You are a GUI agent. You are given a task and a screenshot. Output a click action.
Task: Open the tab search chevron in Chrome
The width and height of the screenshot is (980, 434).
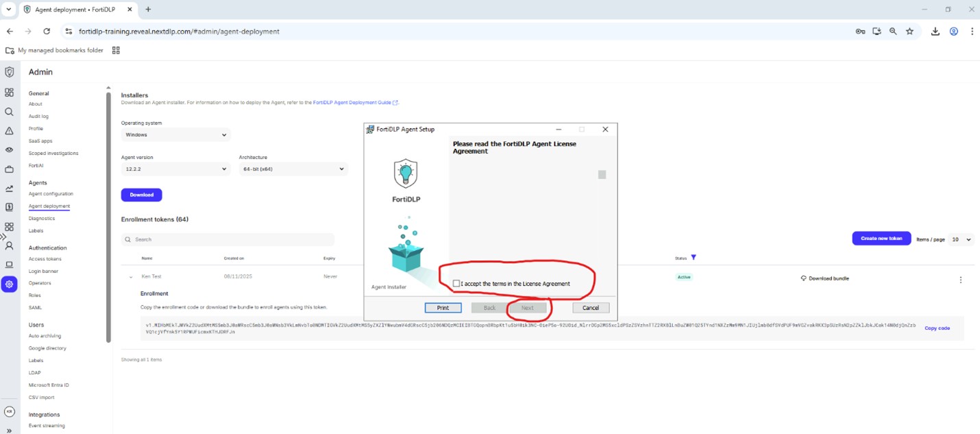[x=9, y=10]
